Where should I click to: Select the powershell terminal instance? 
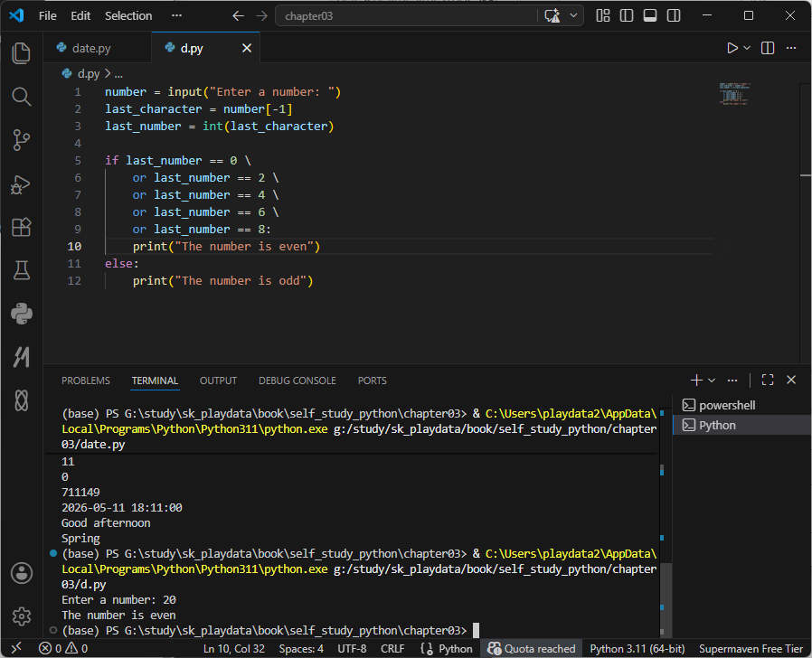(x=742, y=405)
